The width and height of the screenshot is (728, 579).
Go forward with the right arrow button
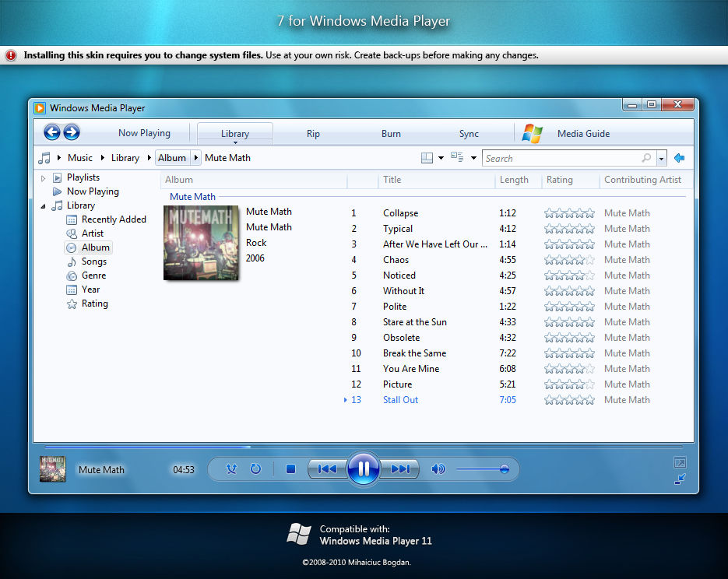click(x=71, y=132)
